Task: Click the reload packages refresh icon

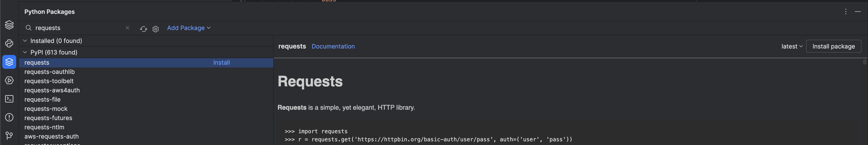Action: [x=143, y=29]
